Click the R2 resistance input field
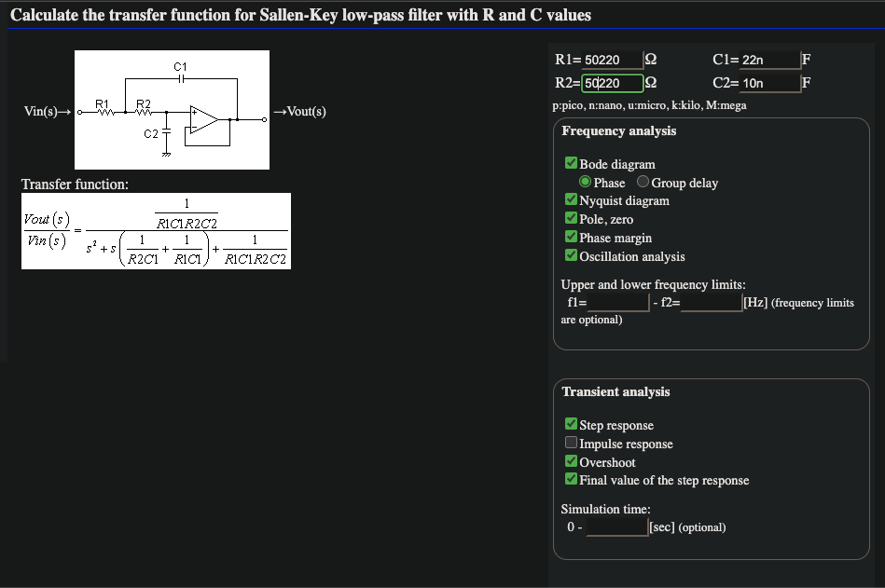Screen dimensions: 885x588 (613, 83)
